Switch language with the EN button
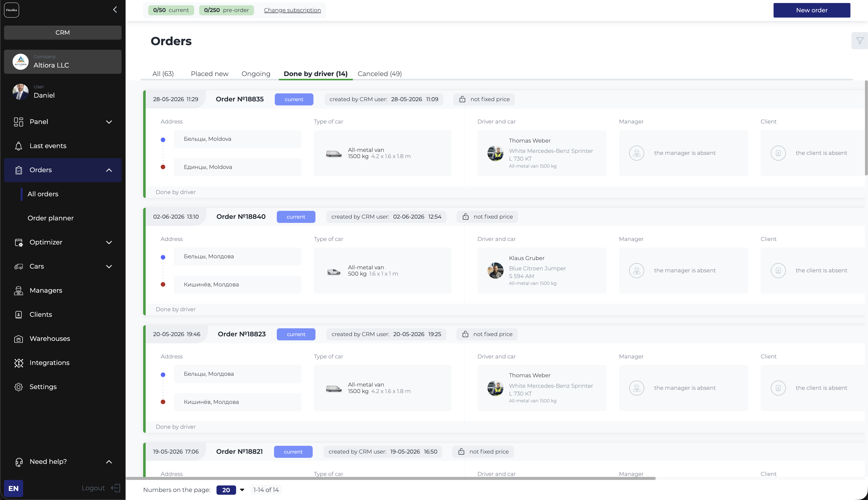This screenshot has height=500, width=868. click(x=13, y=488)
